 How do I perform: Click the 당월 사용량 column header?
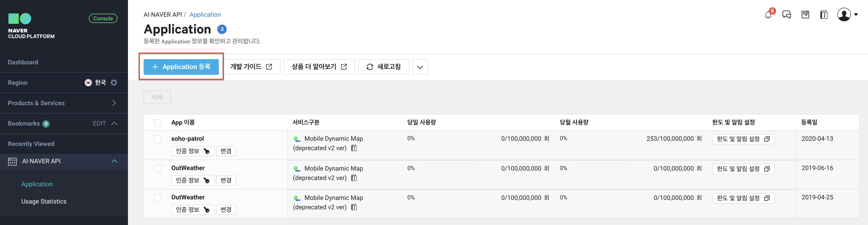[x=574, y=122]
